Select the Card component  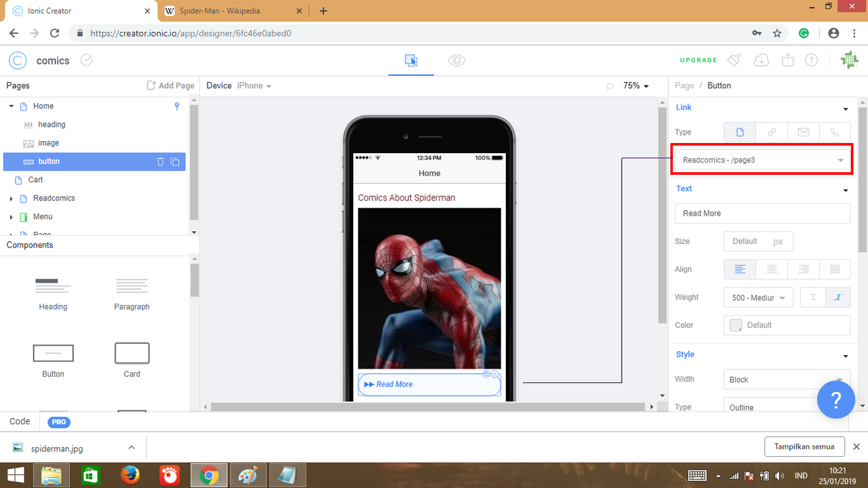tap(132, 361)
